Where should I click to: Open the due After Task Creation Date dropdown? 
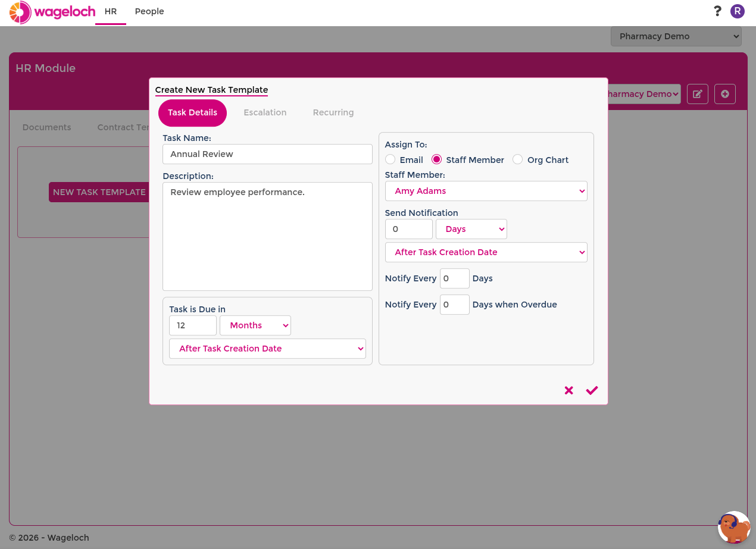tap(268, 349)
